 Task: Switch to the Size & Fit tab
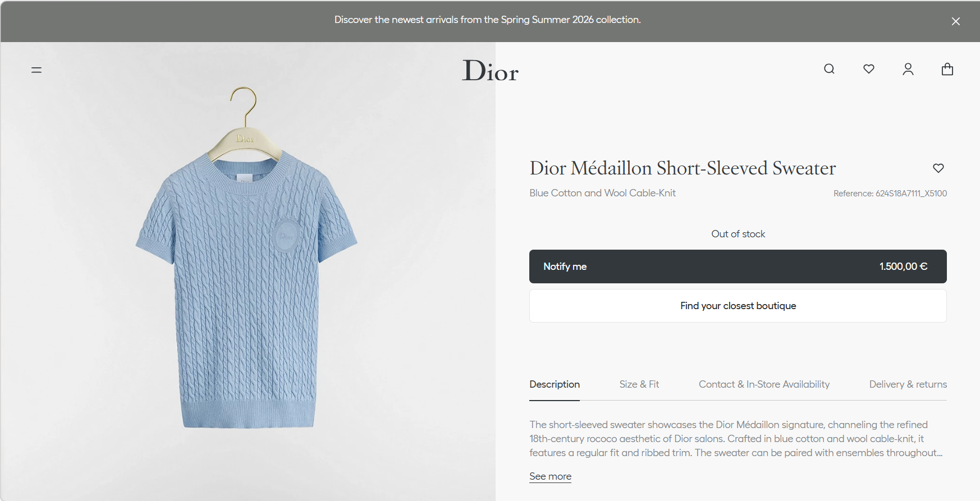[639, 384]
